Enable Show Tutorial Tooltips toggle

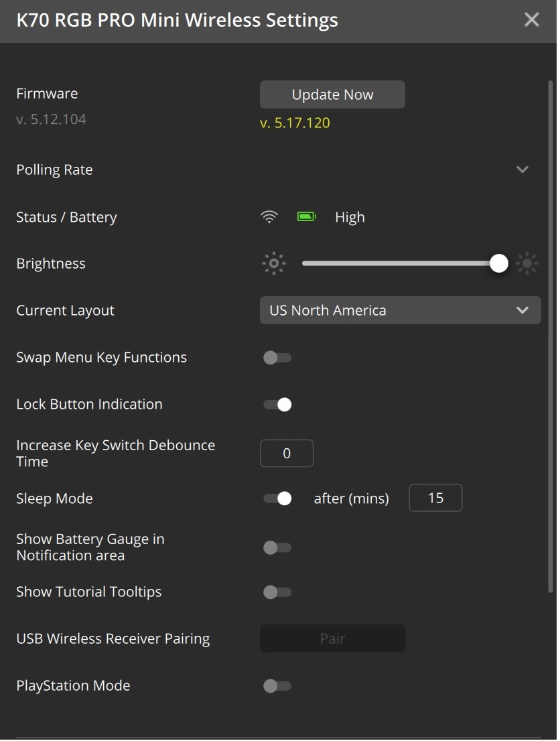coord(277,592)
